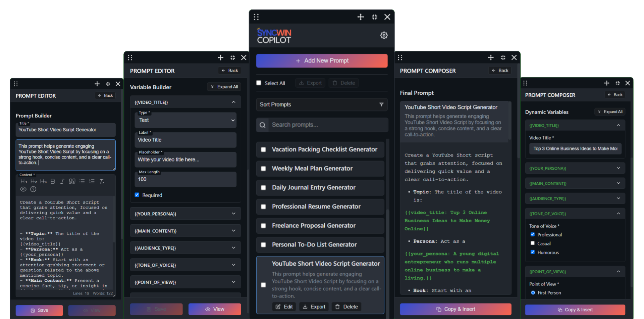Click Expand All in Variable Builder
644x319 pixels.
coord(224,87)
